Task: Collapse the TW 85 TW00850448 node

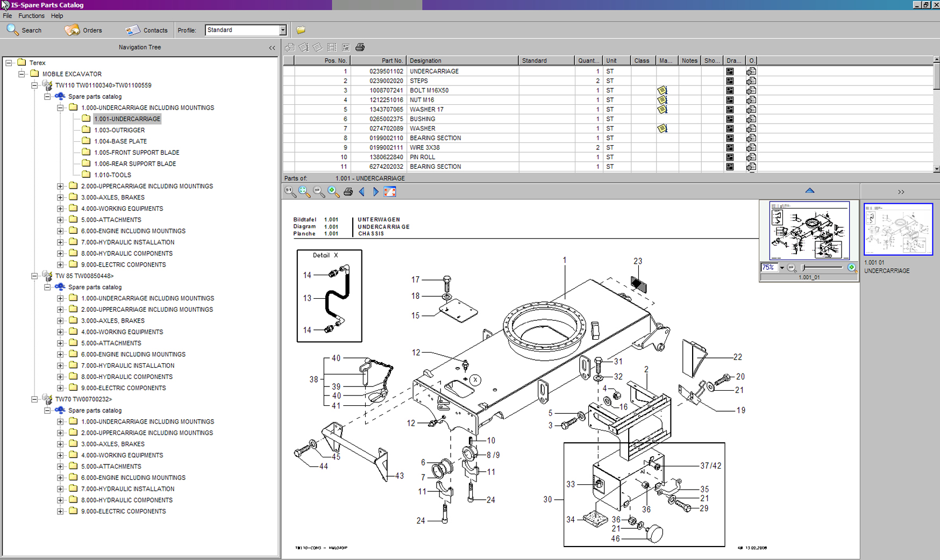Action: pyautogui.click(x=34, y=276)
